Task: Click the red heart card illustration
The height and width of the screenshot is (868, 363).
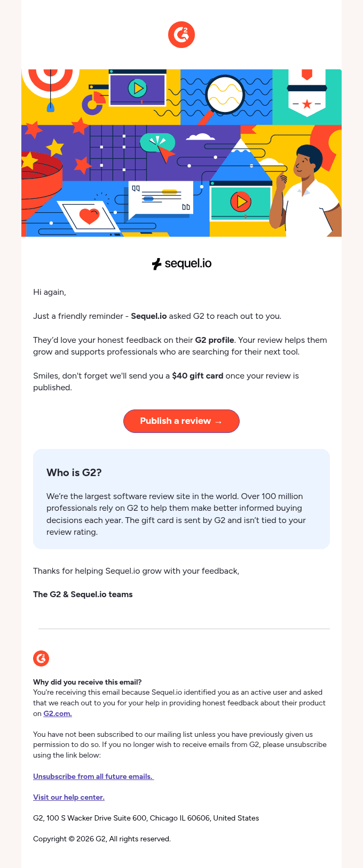Action: tap(89, 216)
